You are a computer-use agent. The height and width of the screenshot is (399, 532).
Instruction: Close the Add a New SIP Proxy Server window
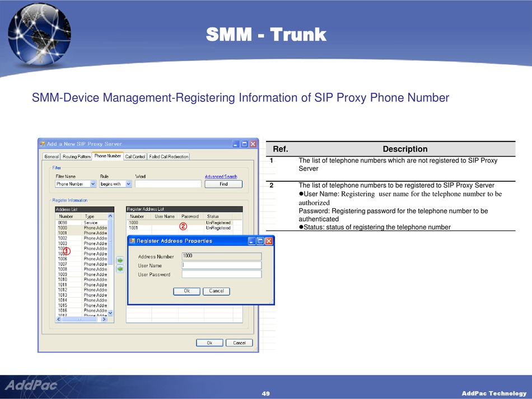[253, 144]
